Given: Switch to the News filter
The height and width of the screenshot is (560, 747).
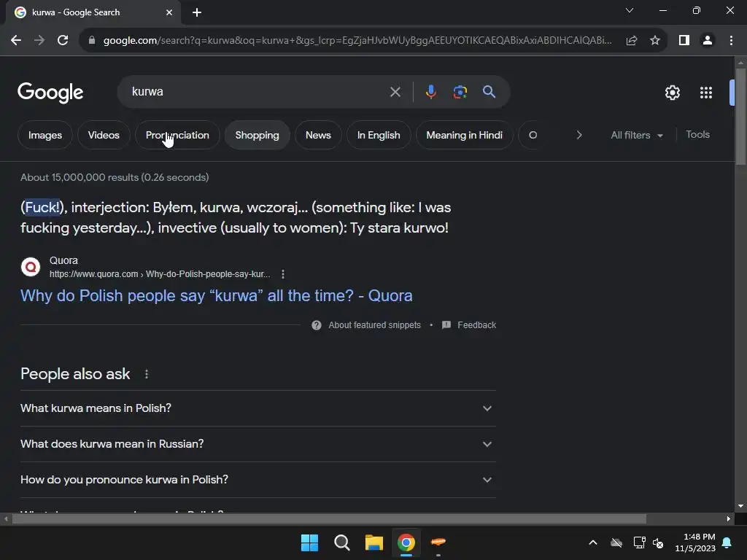Looking at the screenshot, I should pyautogui.click(x=318, y=135).
